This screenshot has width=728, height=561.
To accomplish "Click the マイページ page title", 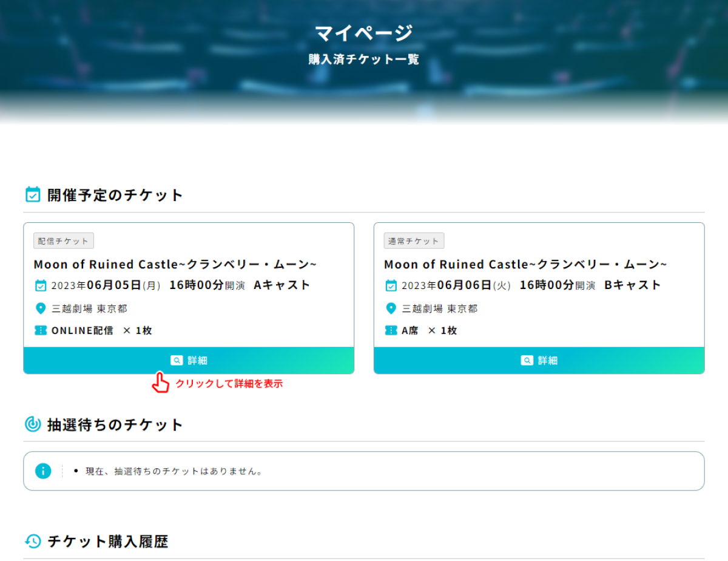I will click(364, 33).
